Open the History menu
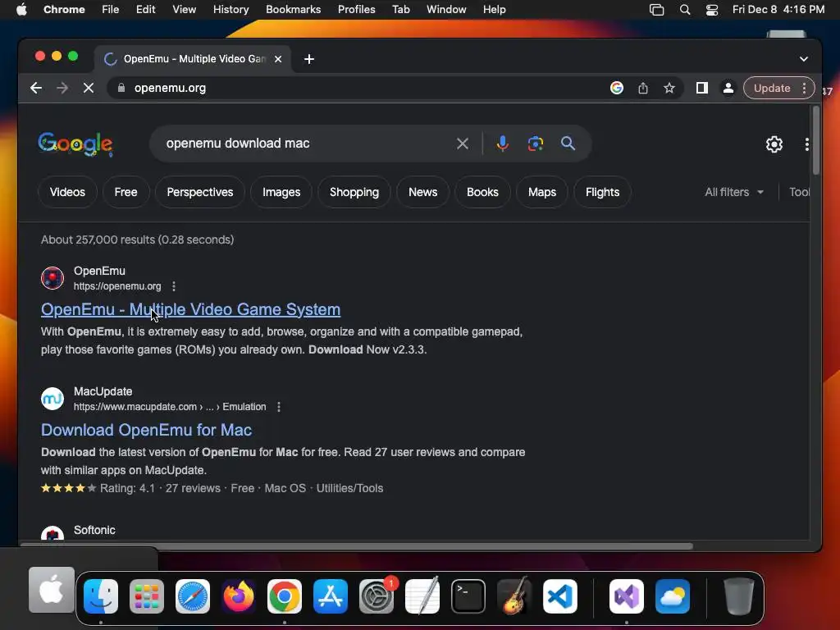 click(231, 9)
